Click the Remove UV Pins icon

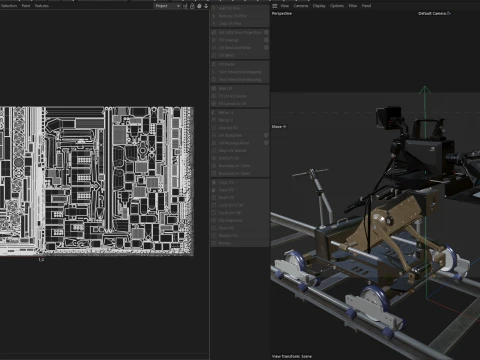click(214, 16)
